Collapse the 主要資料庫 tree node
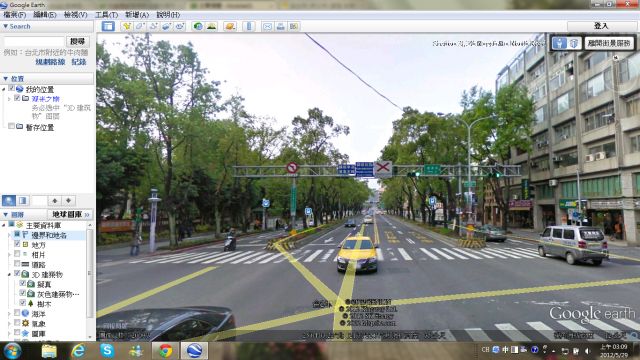 tap(4, 225)
